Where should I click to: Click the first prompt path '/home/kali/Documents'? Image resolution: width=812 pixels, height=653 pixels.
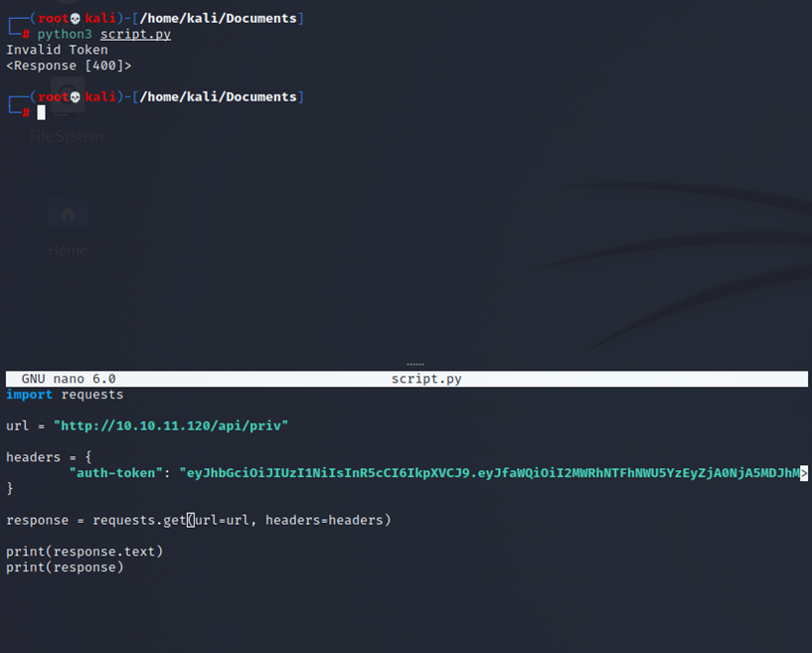pyautogui.click(x=218, y=19)
